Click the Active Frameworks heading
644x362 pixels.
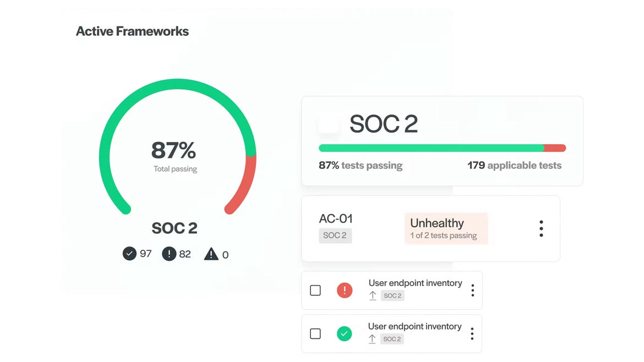pos(132,31)
